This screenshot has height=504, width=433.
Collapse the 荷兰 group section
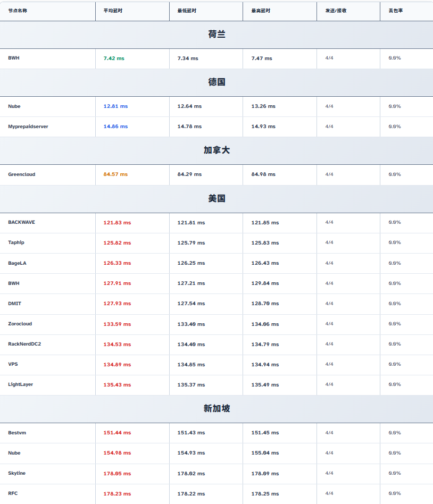[216, 35]
